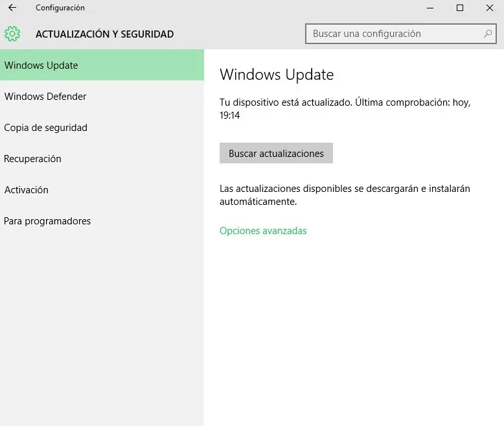Click the Configuración window title text
504x426 pixels.
click(60, 8)
